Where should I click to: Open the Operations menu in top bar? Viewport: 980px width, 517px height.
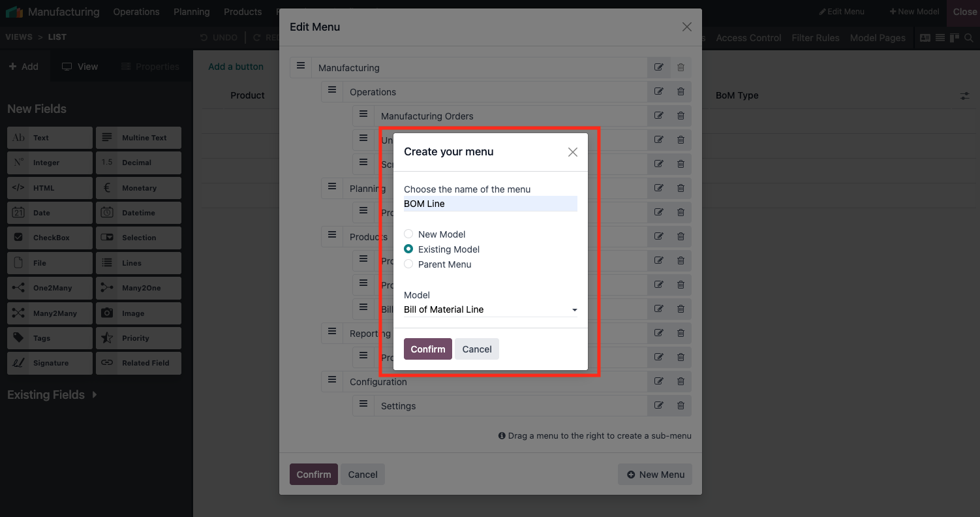[x=136, y=12]
